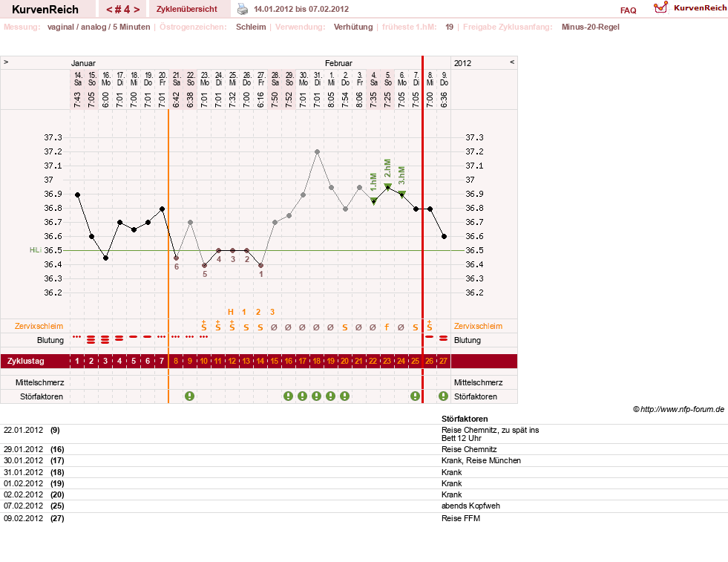This screenshot has width=728, height=562.
Task: Click the ø mucus symbol on cycle day 15
Action: 274,327
